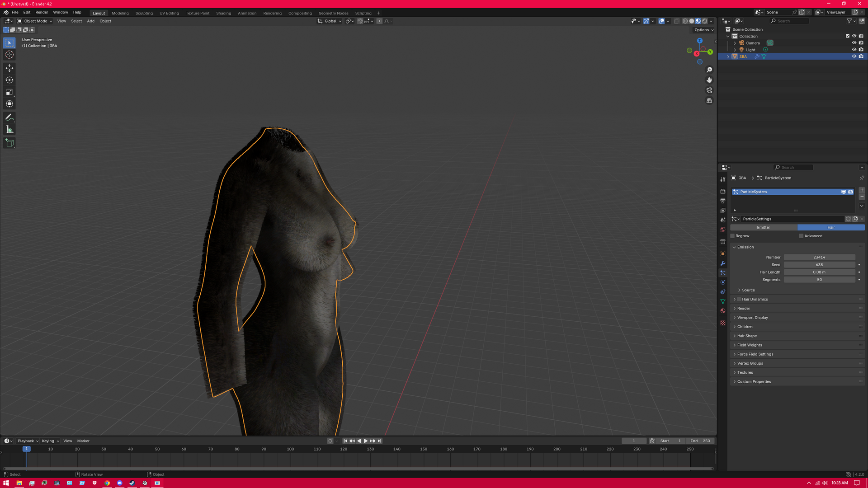The width and height of the screenshot is (868, 488).
Task: Open the Add menu in viewport header
Action: pos(90,21)
